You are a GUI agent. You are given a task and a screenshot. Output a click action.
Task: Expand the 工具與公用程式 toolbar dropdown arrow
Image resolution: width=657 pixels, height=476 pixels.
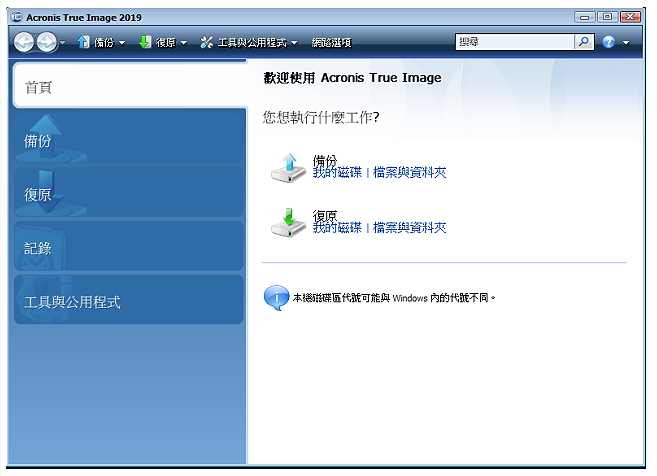coord(294,43)
